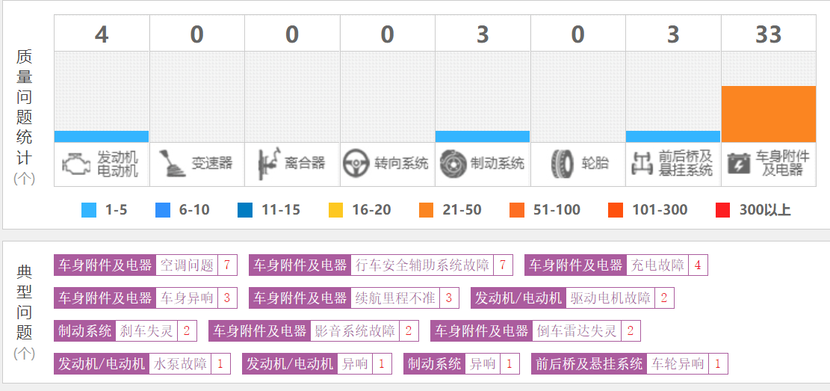This screenshot has height=391, width=830.
Task: Click the 驱动电机故障 tag
Action: coord(572,298)
